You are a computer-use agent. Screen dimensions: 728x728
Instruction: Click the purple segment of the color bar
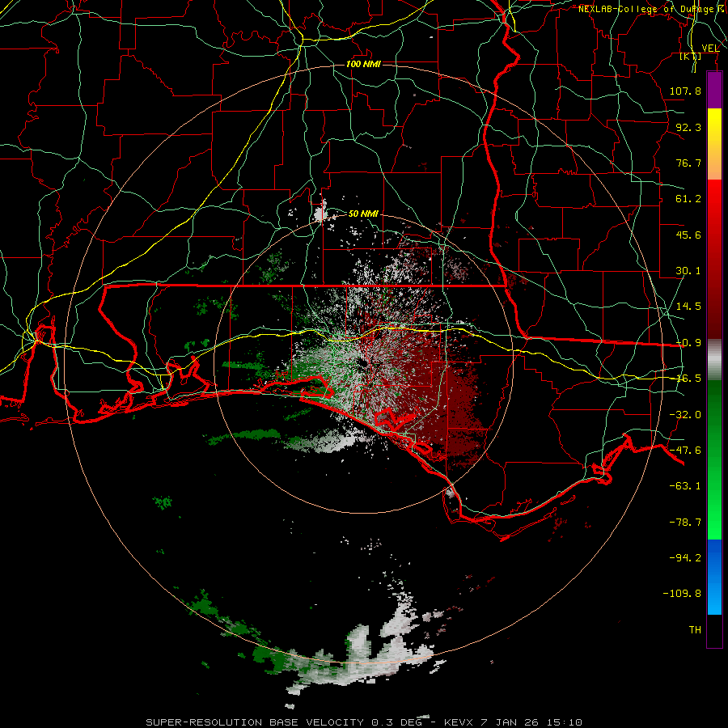point(714,90)
